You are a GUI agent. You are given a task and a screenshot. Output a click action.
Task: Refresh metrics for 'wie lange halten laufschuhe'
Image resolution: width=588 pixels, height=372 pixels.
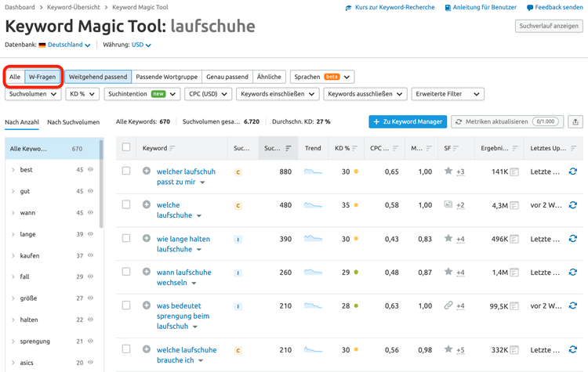tap(572, 239)
